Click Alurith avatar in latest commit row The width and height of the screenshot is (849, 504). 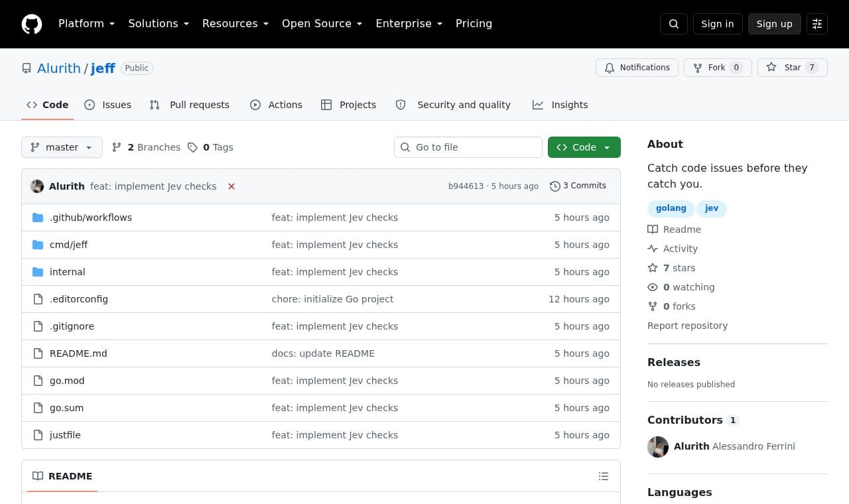pos(37,186)
